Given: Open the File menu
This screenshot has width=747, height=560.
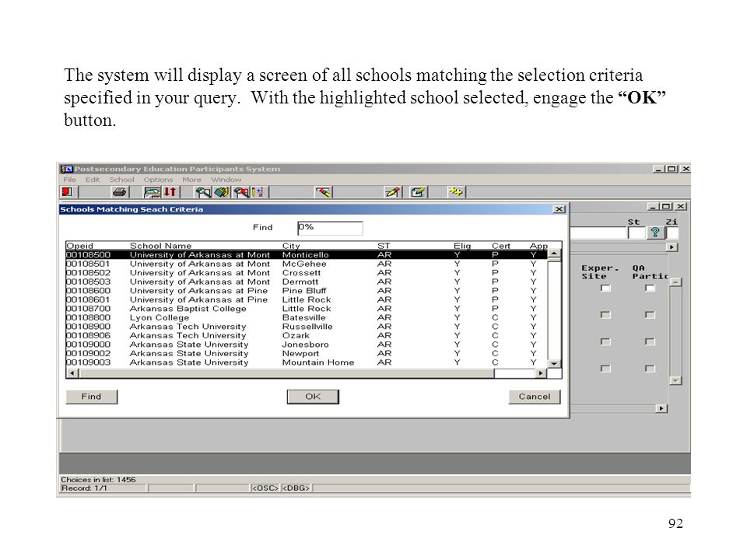Looking at the screenshot, I should tap(69, 180).
